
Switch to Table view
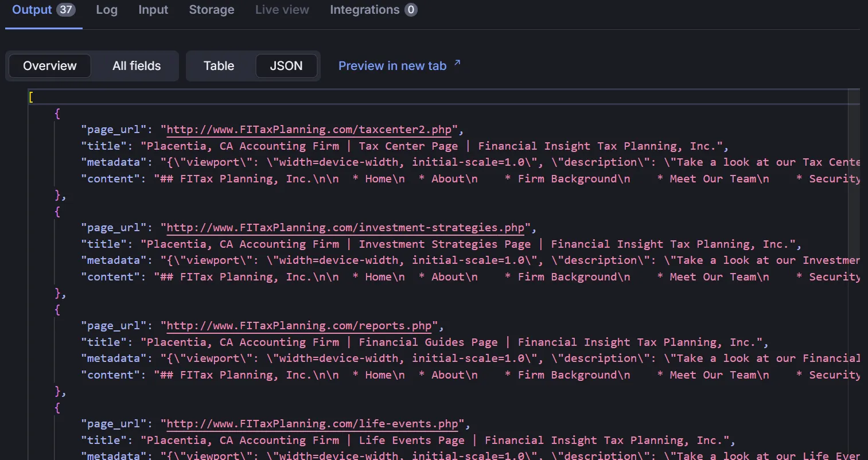219,66
